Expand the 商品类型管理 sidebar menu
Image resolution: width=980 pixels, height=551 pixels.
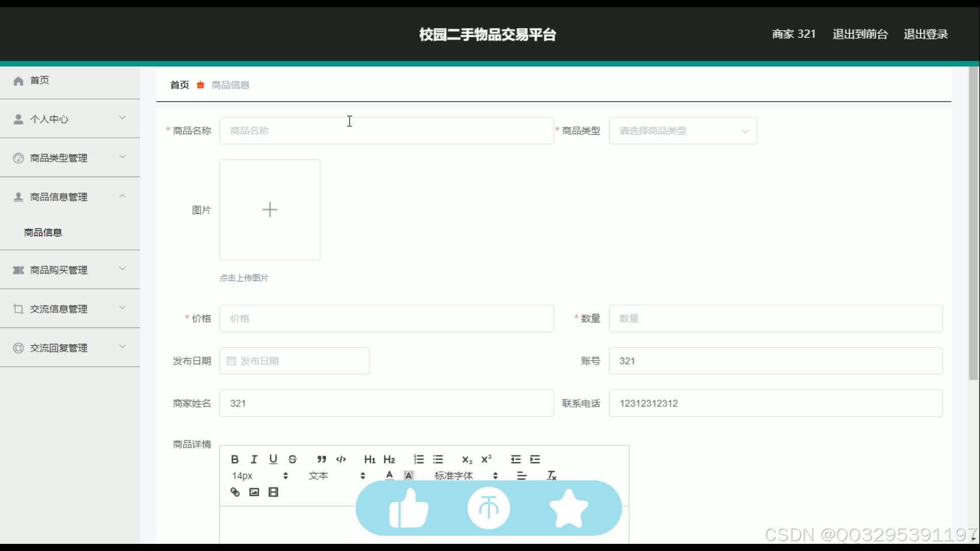pyautogui.click(x=70, y=158)
